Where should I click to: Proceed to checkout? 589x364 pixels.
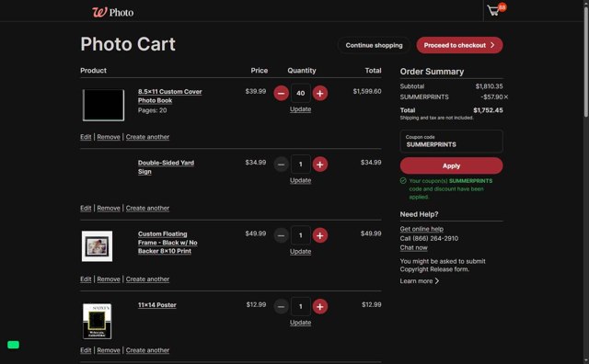pyautogui.click(x=459, y=45)
